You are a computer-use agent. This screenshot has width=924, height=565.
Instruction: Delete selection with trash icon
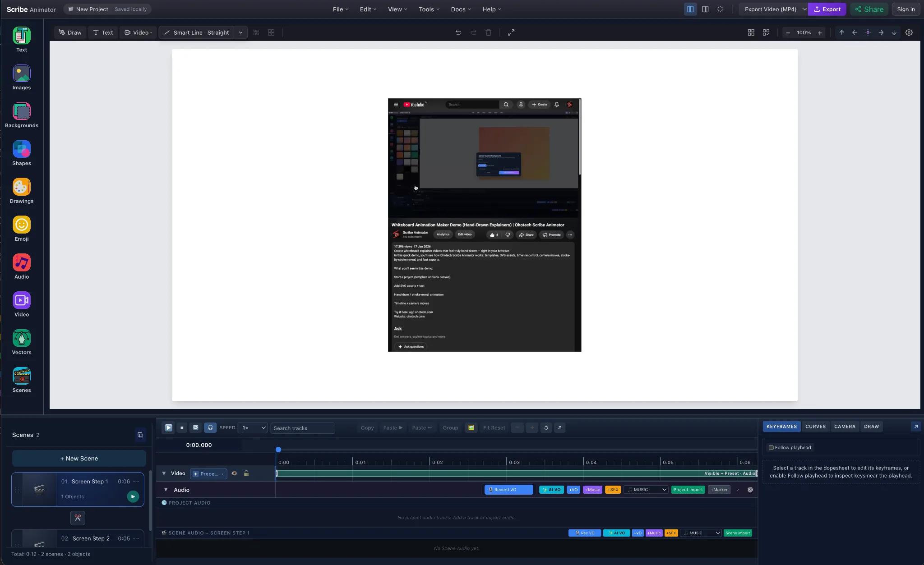(488, 32)
